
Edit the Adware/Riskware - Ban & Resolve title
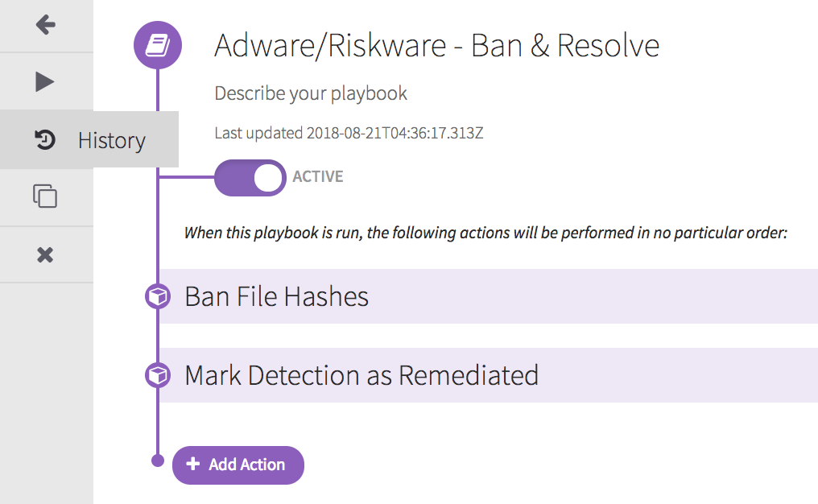click(x=436, y=46)
